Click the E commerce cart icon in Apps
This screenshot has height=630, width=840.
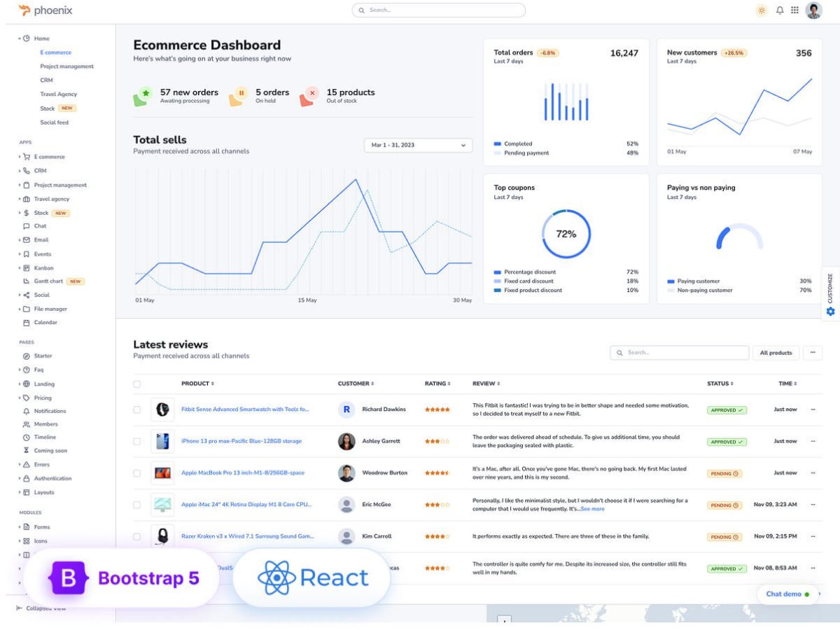pyautogui.click(x=27, y=157)
